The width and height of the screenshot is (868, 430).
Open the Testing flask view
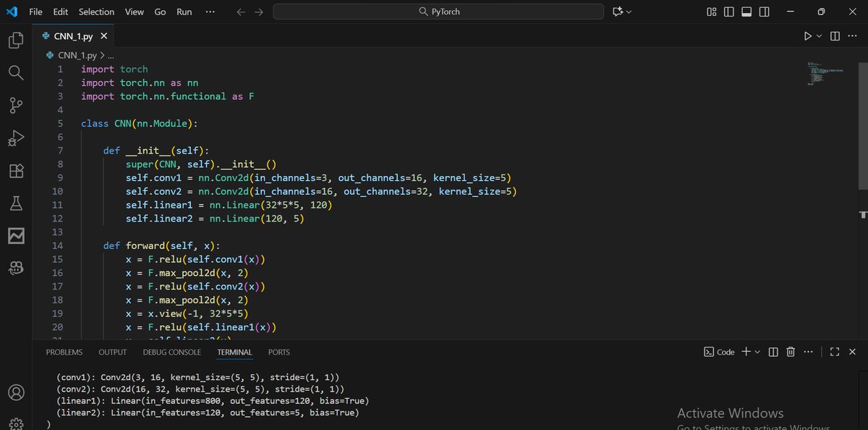pyautogui.click(x=16, y=203)
